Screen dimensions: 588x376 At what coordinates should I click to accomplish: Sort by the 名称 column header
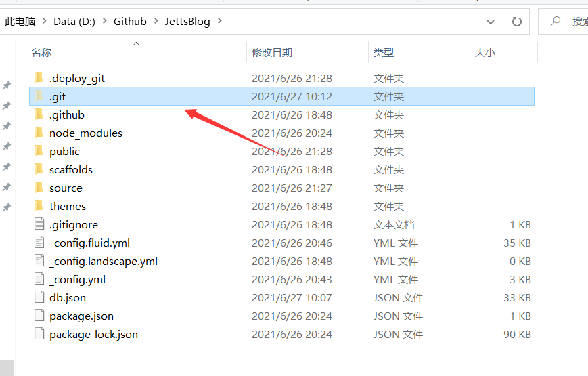[x=41, y=52]
